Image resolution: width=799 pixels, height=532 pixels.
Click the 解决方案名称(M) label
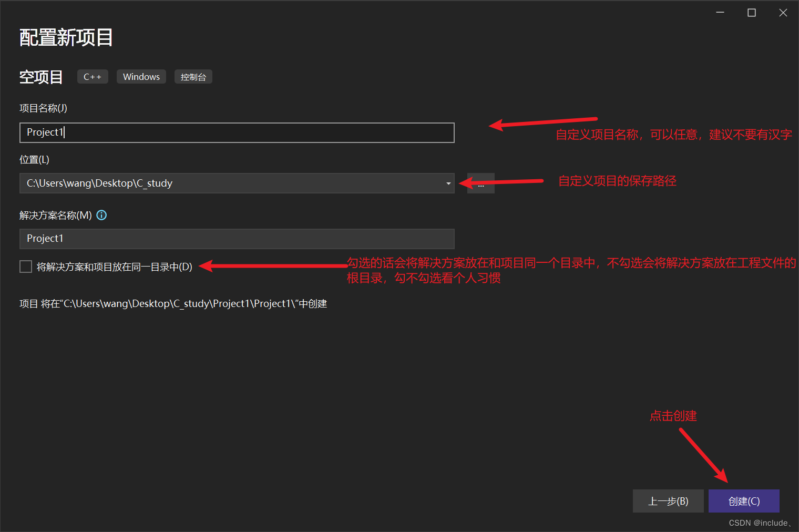click(x=56, y=216)
